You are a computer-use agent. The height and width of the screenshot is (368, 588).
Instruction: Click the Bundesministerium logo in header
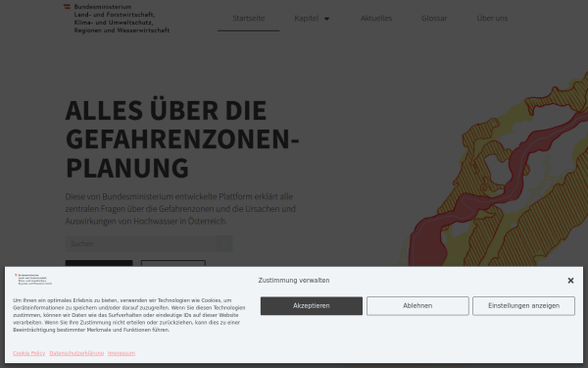tap(117, 19)
